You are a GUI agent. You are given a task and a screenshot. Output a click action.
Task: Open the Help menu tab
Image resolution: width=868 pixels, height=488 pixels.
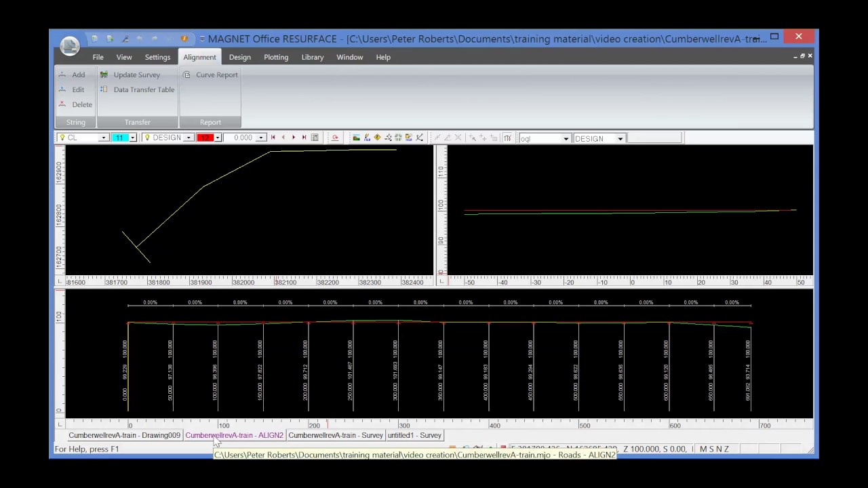click(x=383, y=57)
